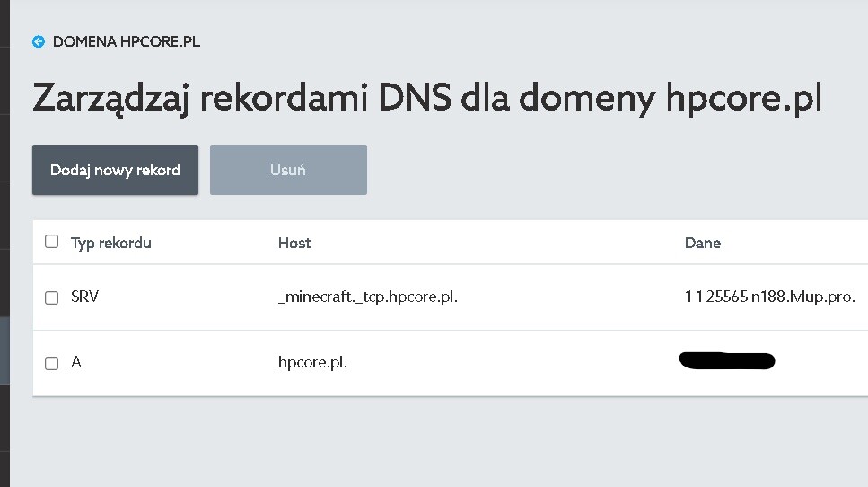Click the Host column header
Image resolution: width=868 pixels, height=487 pixels.
[x=294, y=243]
